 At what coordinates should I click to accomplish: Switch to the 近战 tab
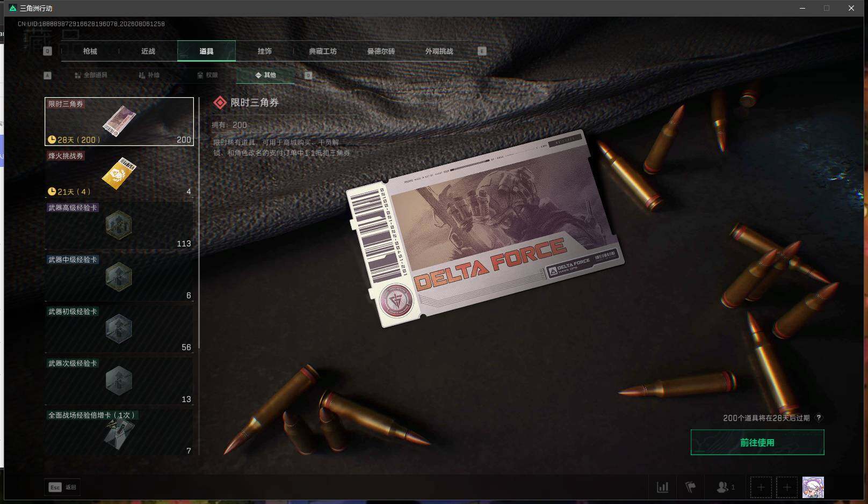[148, 51]
